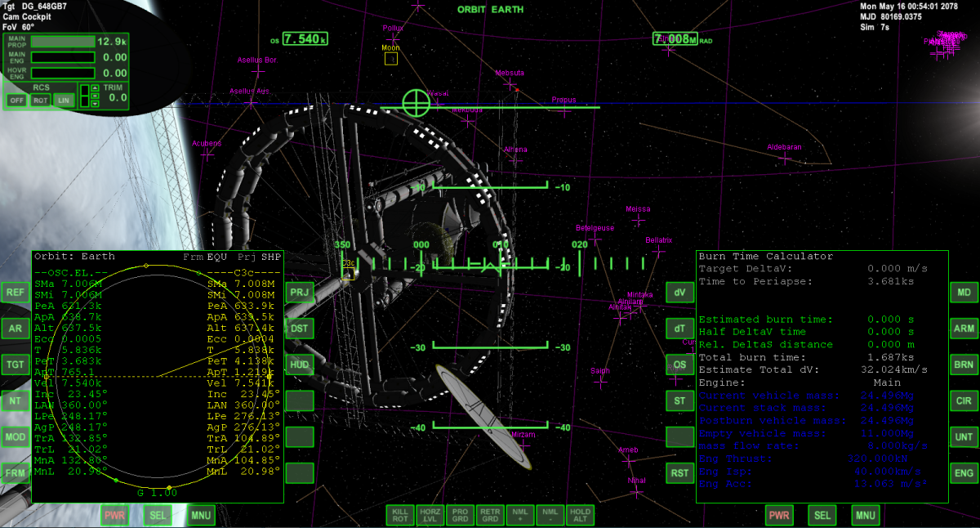Screen dimensions: 980x528
Task: Click the HOVR ENG thrust bar
Action: click(63, 74)
